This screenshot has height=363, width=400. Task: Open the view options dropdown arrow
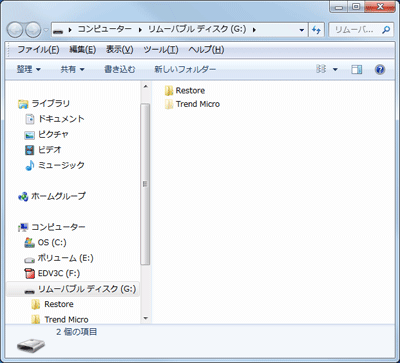pos(335,70)
